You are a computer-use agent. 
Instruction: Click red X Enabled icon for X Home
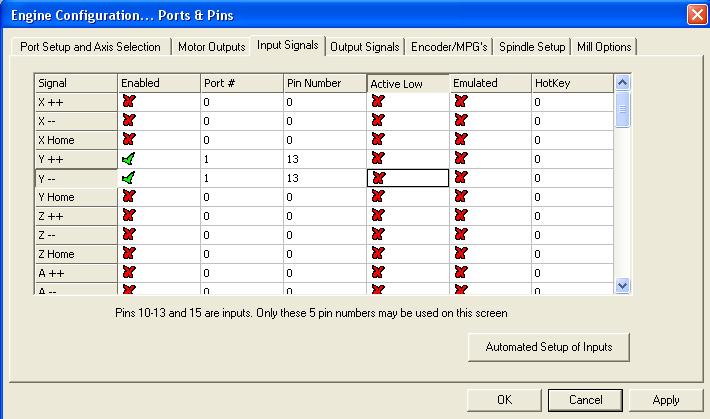(x=127, y=139)
